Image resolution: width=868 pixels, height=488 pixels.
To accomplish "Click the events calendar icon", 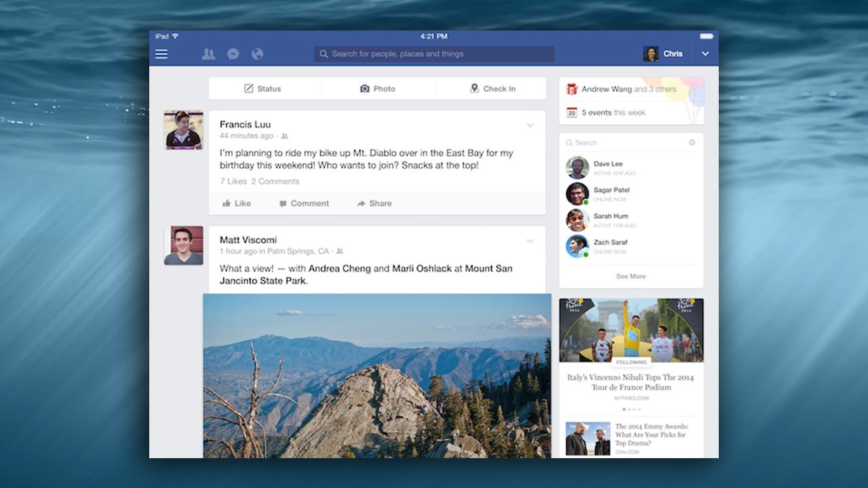I will [572, 113].
